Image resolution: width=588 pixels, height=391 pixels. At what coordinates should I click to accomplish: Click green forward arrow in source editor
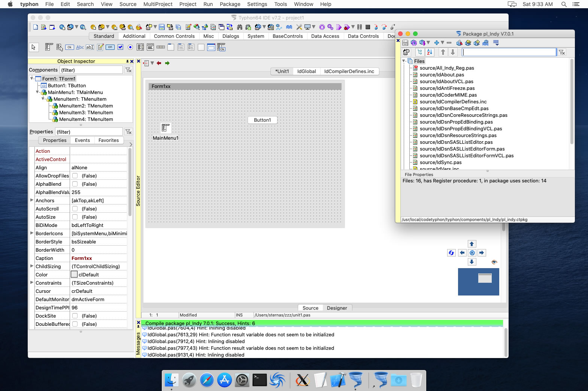click(167, 63)
